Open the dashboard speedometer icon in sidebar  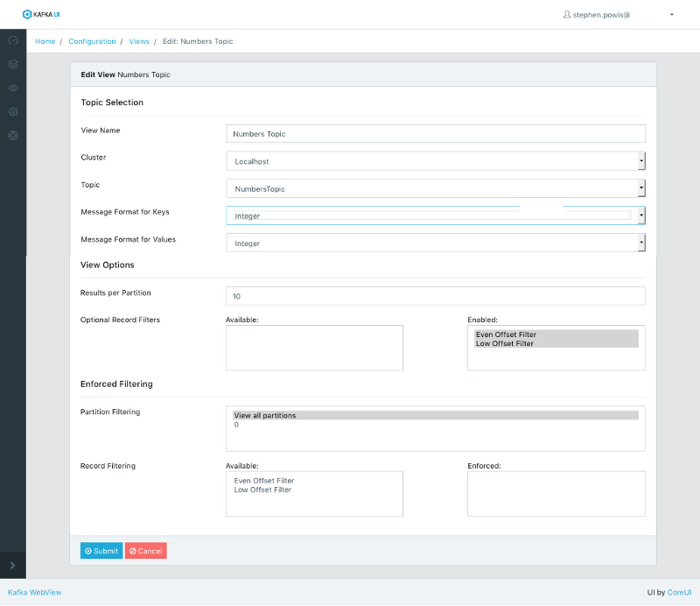(x=13, y=40)
